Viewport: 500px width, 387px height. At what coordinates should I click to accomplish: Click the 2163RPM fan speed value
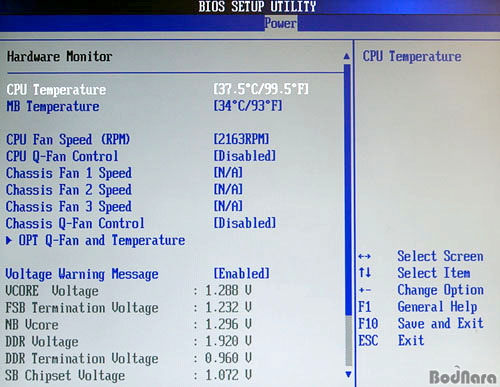[x=241, y=139]
